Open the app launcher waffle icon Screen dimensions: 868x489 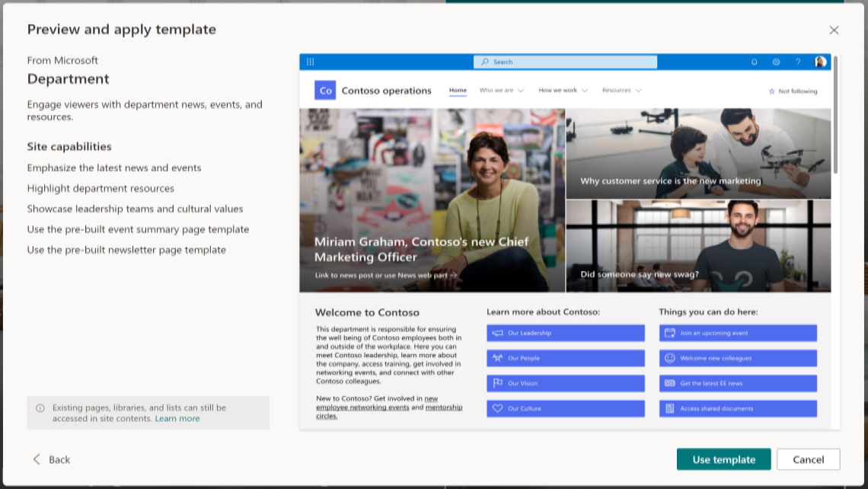(310, 62)
